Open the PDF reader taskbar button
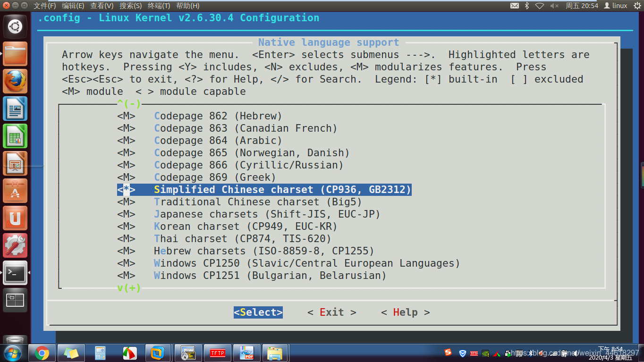 (x=246, y=353)
